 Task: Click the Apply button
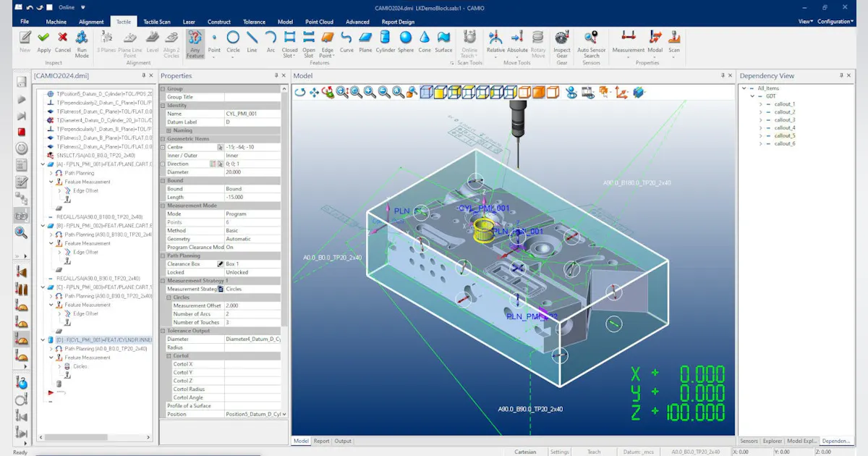[45, 43]
